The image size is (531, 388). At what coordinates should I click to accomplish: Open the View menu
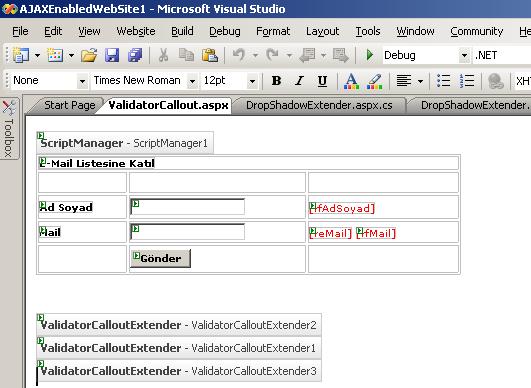pyautogui.click(x=89, y=31)
